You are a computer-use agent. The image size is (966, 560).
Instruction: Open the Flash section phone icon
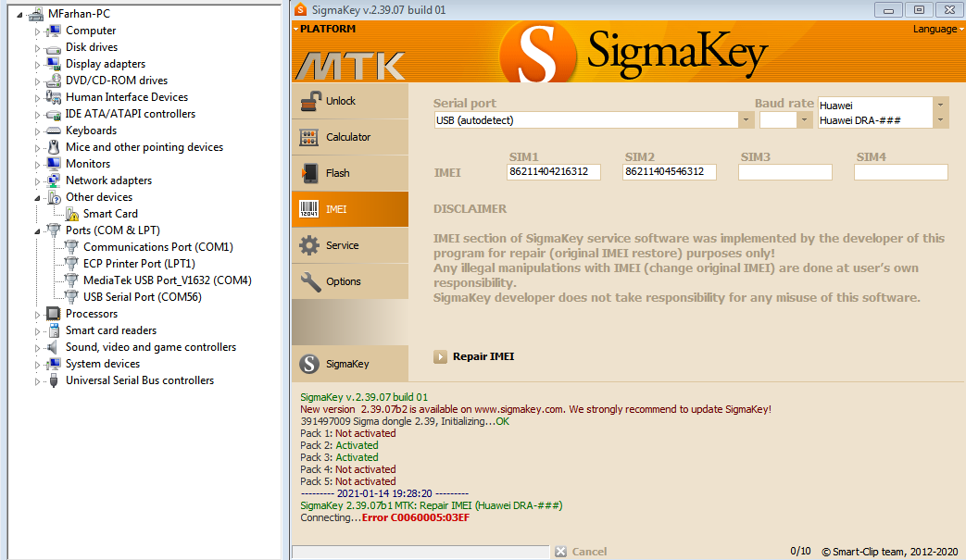point(309,173)
